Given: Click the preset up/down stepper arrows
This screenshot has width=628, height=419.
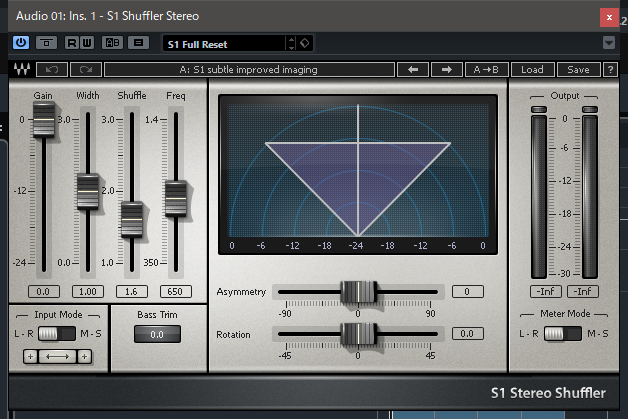Looking at the screenshot, I should pos(292,43).
